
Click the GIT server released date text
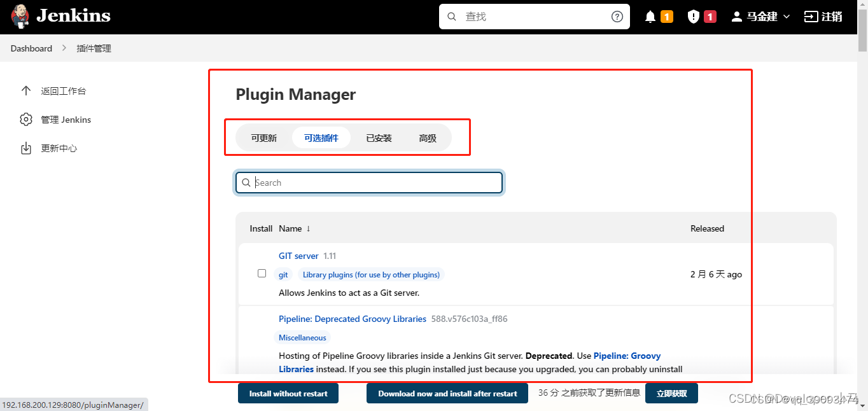[716, 274]
